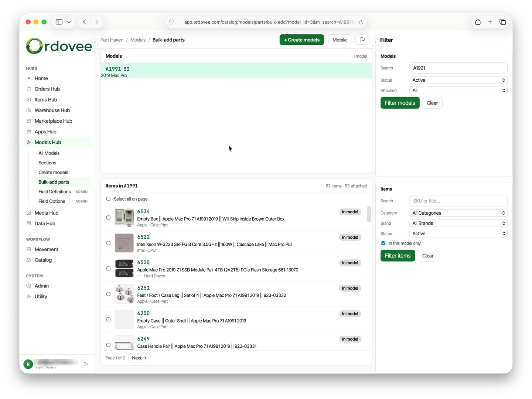This screenshot has height=399, width=532.
Task: Tick checkbox for item 6522
Action: pos(108,243)
